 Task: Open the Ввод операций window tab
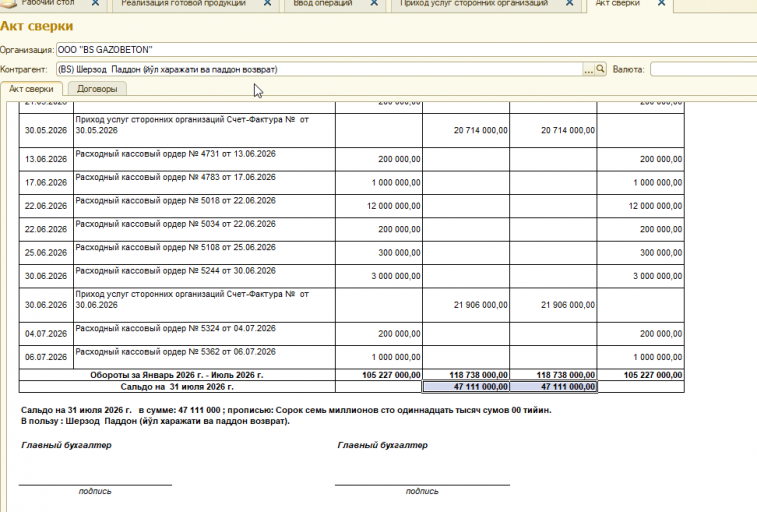pos(322,3)
